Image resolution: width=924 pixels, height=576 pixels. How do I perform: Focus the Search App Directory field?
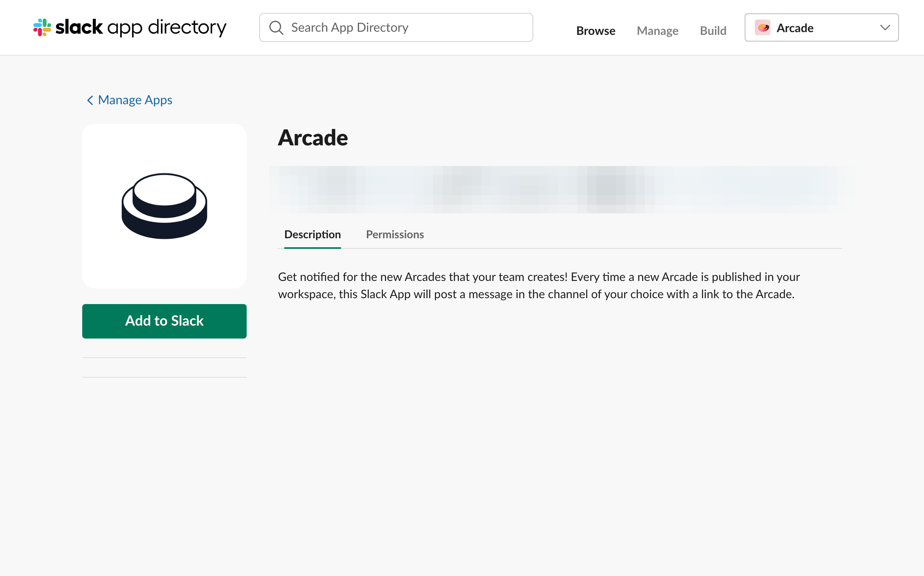[396, 27]
